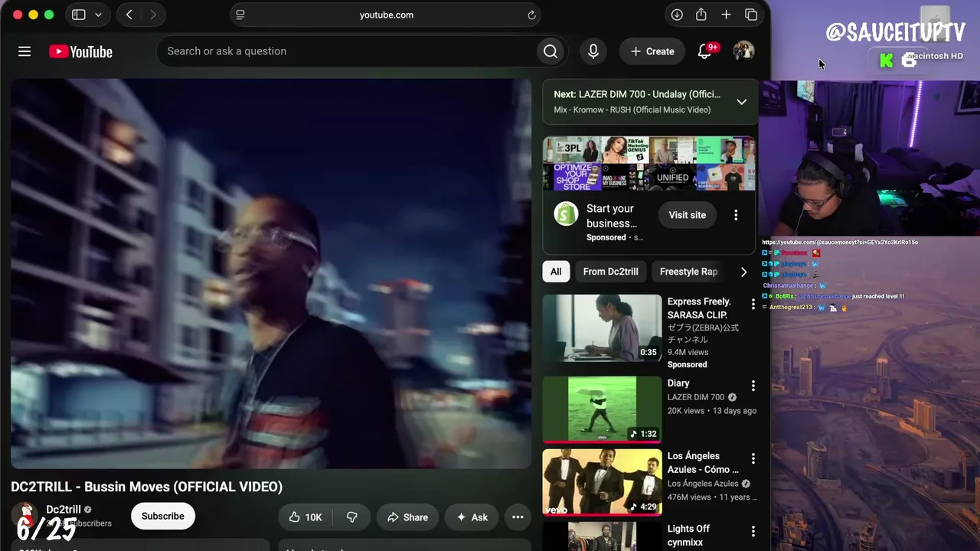This screenshot has width=980, height=551.
Task: Show Safari downloads
Action: (x=677, y=15)
